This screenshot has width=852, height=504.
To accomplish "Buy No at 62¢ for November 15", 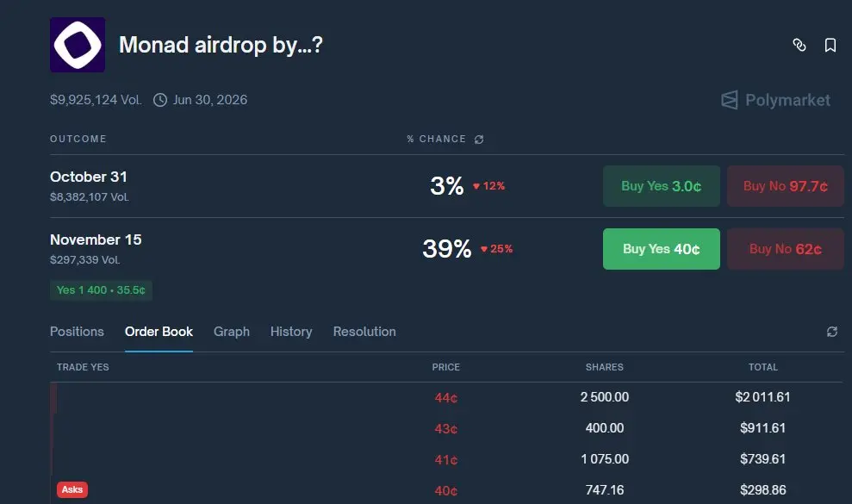I will (785, 249).
